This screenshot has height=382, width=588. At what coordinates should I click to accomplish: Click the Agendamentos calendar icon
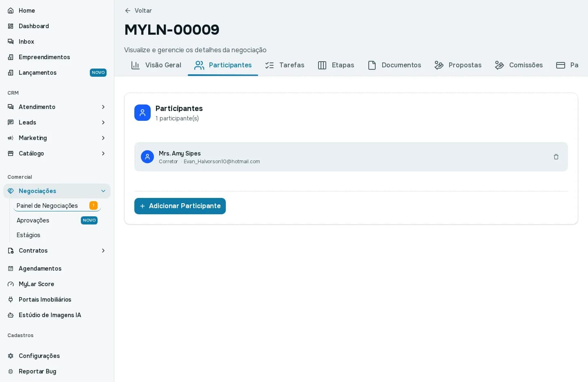[11, 269]
